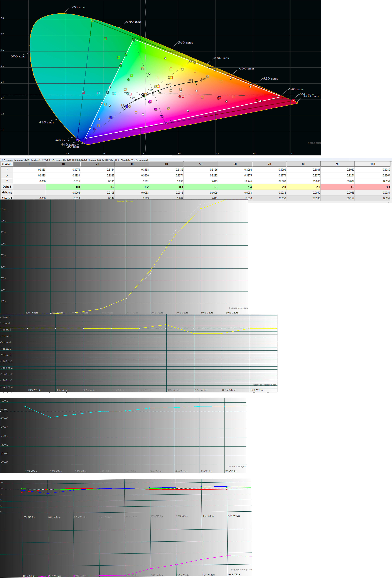This screenshot has height=588, width=392.
Task: Click y value 0.3261 cell
Action: tap(337, 175)
